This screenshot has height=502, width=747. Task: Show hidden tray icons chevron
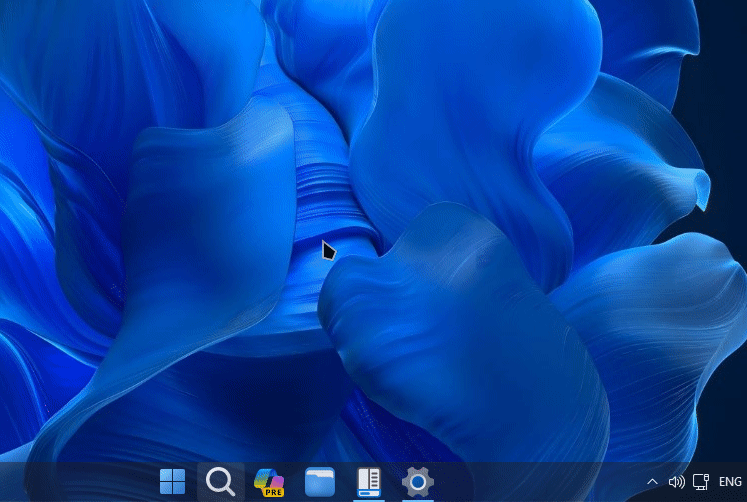(652, 482)
